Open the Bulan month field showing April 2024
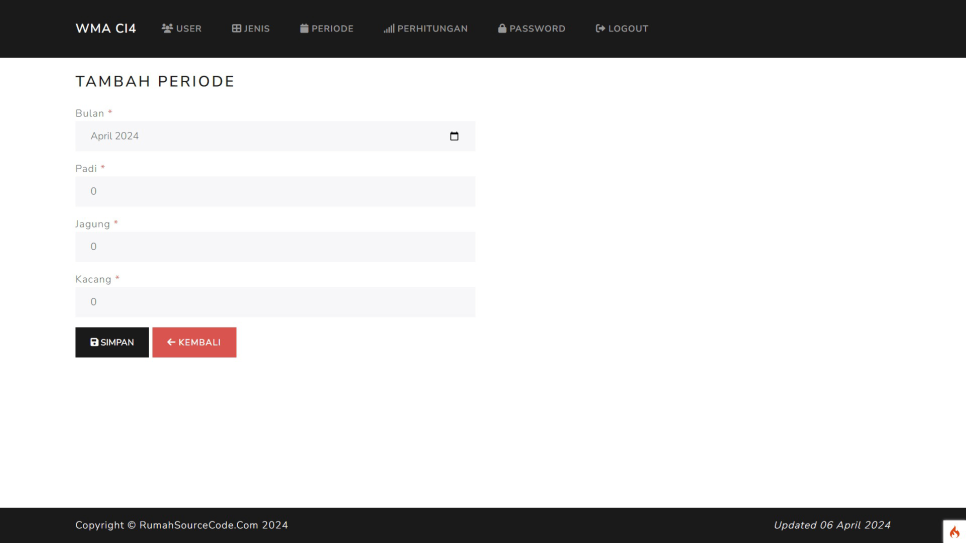966x543 pixels. tap(260, 136)
